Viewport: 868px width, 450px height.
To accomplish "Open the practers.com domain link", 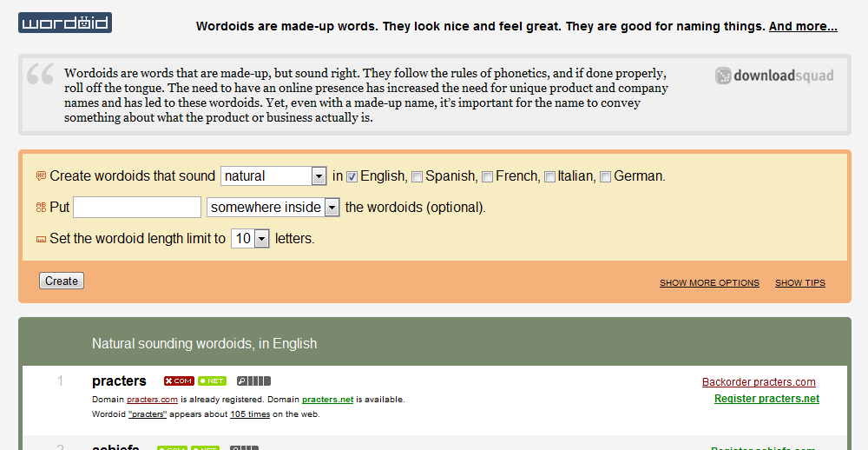I will click(152, 399).
